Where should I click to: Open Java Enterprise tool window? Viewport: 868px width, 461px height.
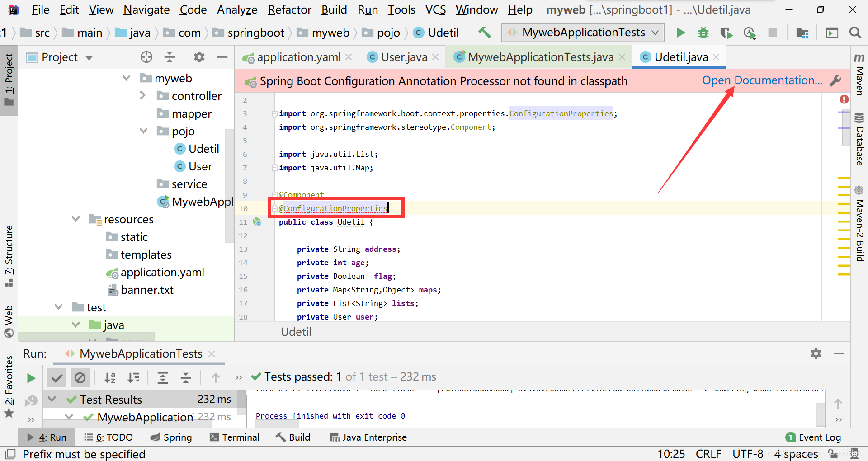[368, 437]
